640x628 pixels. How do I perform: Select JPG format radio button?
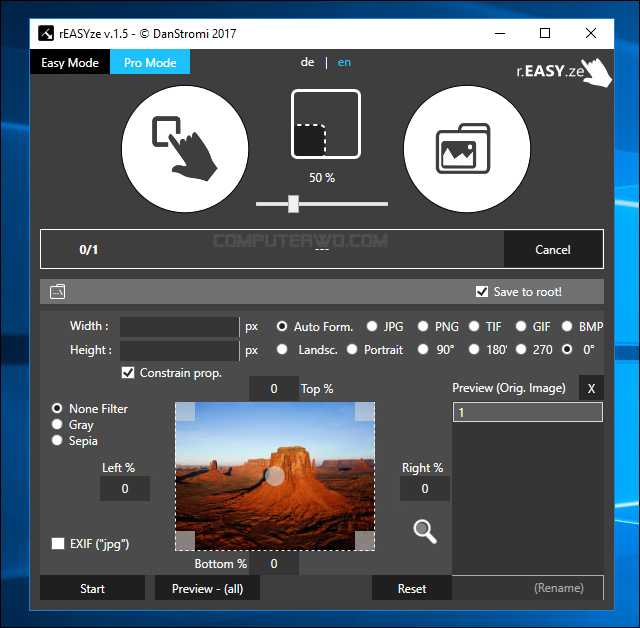tap(372, 326)
